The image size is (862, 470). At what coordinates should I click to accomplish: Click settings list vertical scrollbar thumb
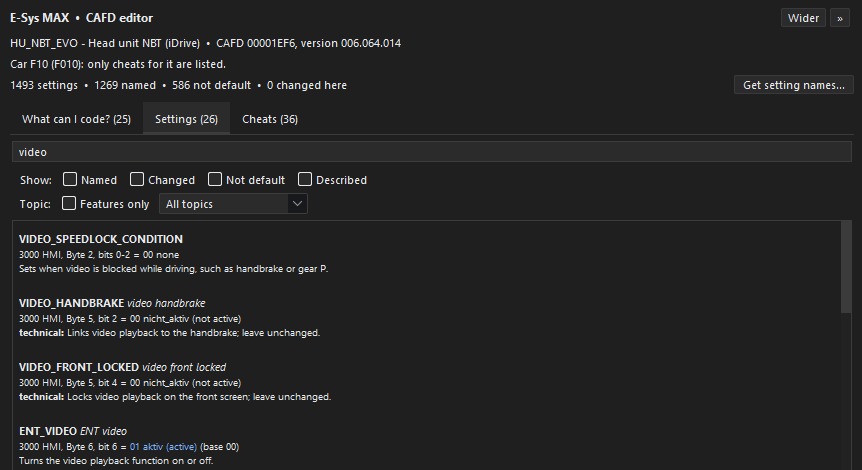[846, 268]
